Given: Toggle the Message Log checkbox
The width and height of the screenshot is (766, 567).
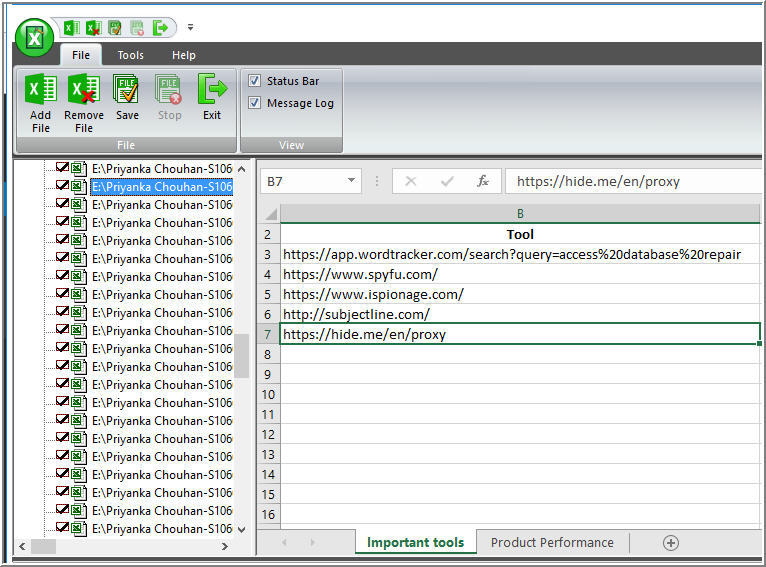Looking at the screenshot, I should click(255, 103).
